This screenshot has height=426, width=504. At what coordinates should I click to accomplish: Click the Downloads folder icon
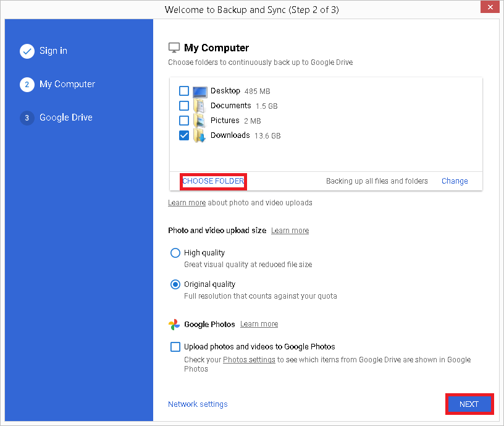click(x=199, y=135)
